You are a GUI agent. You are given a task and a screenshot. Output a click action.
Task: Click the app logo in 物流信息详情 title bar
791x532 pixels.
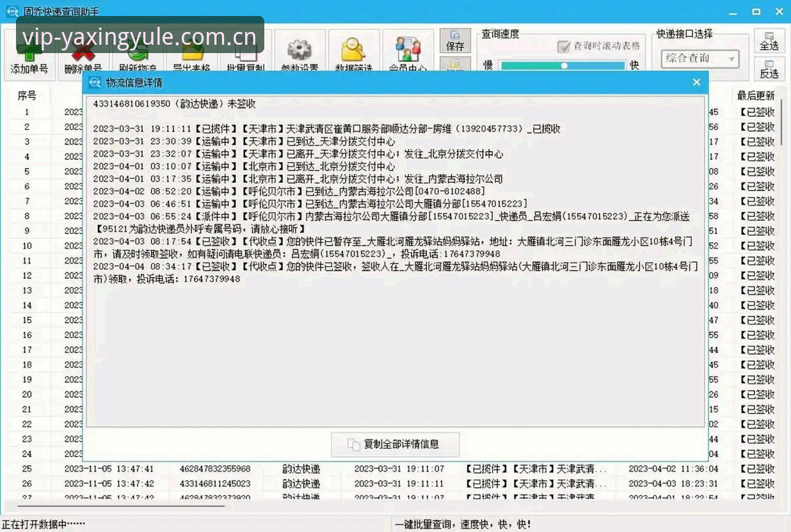[95, 82]
